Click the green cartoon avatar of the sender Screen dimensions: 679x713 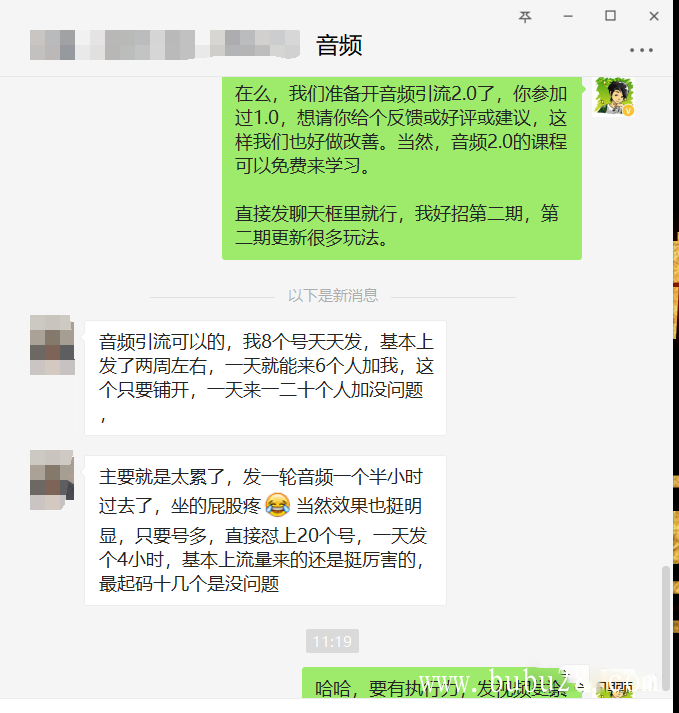613,97
